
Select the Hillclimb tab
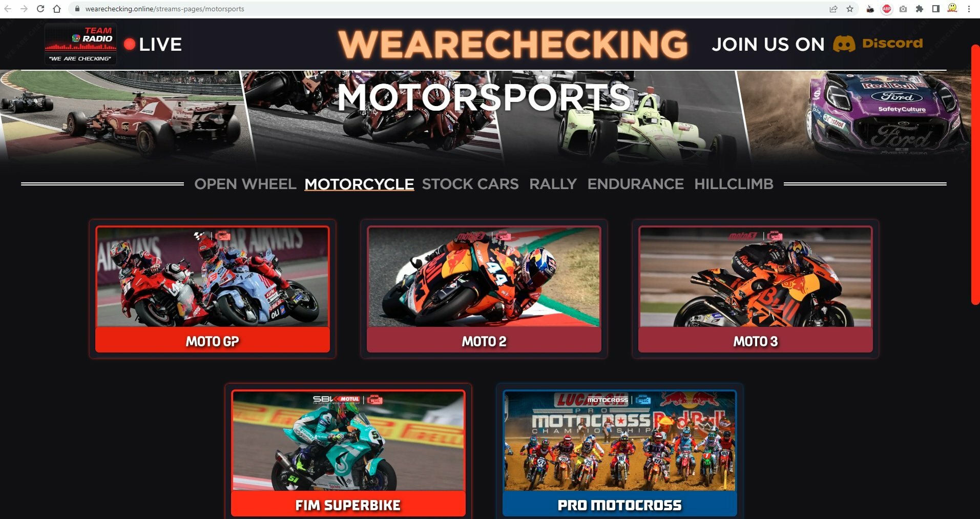(734, 184)
